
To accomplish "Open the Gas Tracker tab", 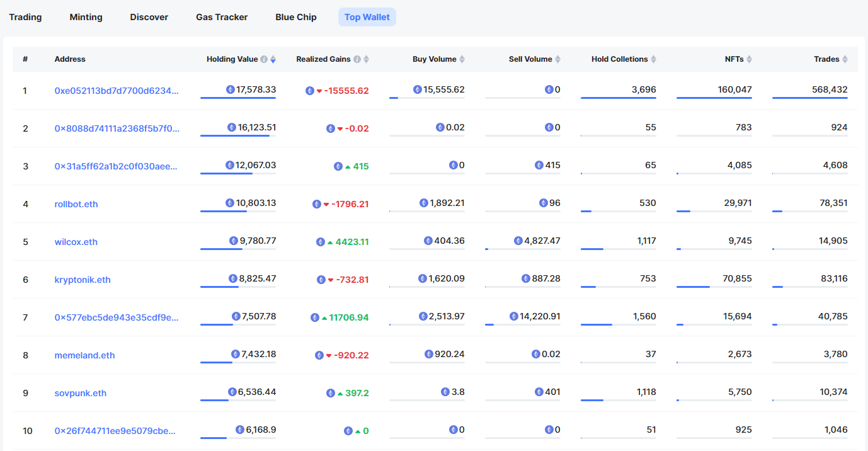I will click(x=222, y=17).
